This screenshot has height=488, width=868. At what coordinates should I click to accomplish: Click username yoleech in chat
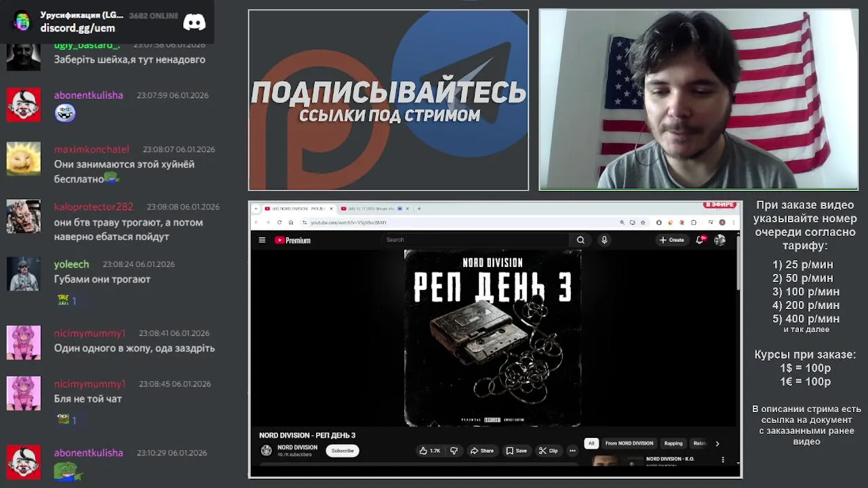pos(71,264)
